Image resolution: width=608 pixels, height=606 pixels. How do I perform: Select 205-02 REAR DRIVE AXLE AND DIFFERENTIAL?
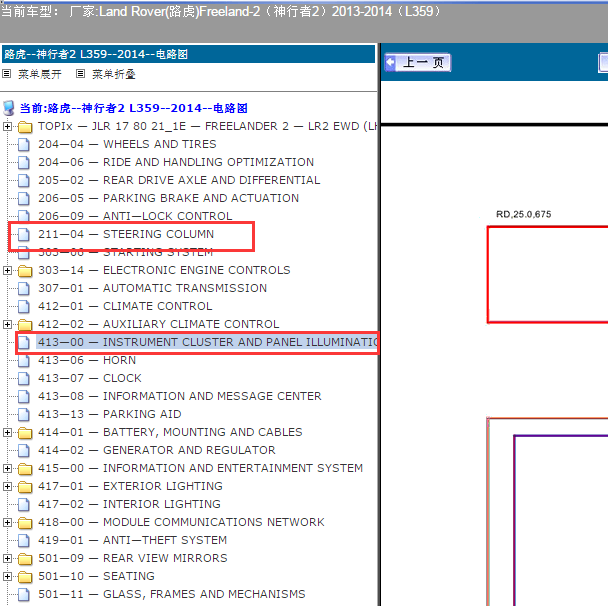[179, 180]
